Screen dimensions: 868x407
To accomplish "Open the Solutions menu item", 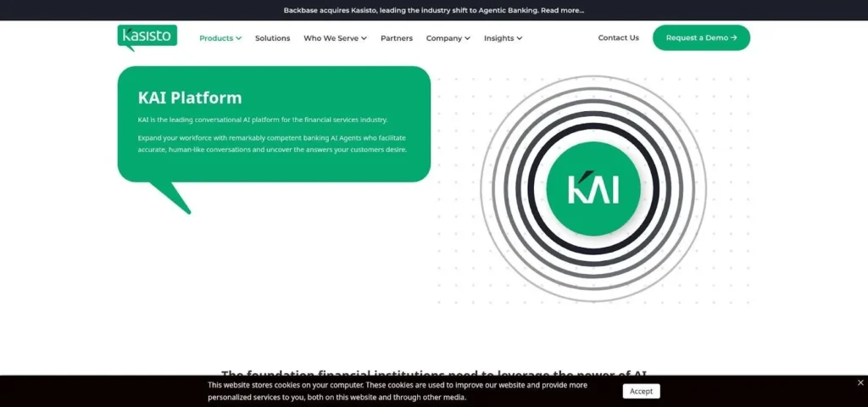I will coord(272,38).
